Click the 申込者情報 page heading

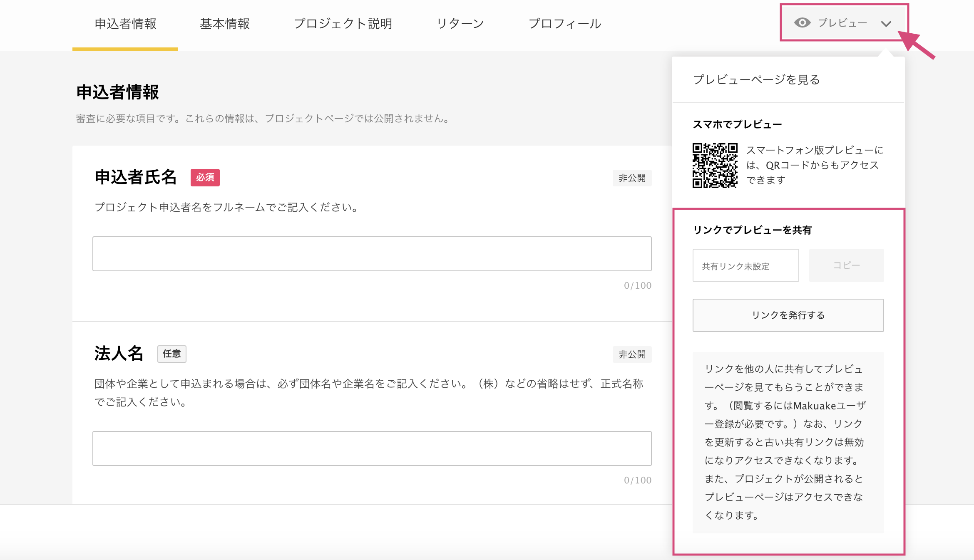[118, 92]
